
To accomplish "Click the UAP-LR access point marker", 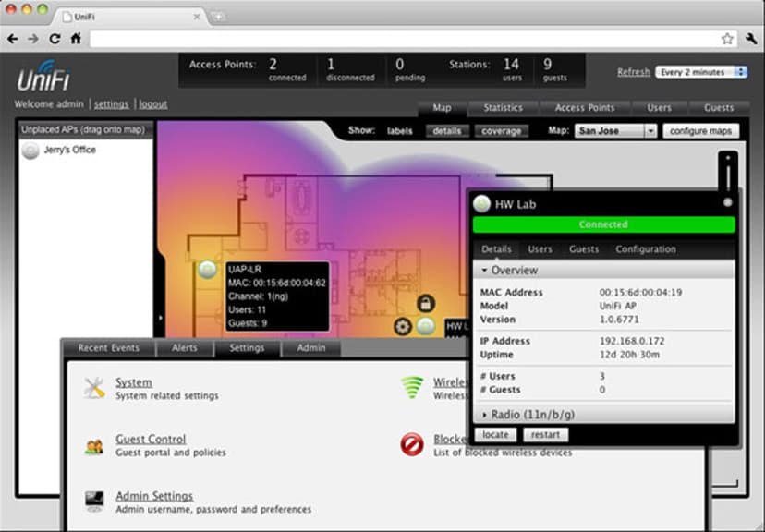I will (x=207, y=269).
